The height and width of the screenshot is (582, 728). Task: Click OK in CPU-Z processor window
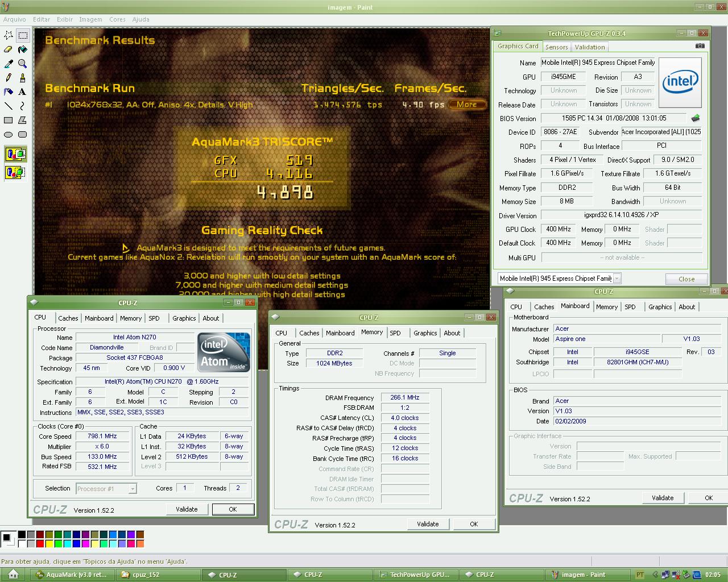[233, 509]
